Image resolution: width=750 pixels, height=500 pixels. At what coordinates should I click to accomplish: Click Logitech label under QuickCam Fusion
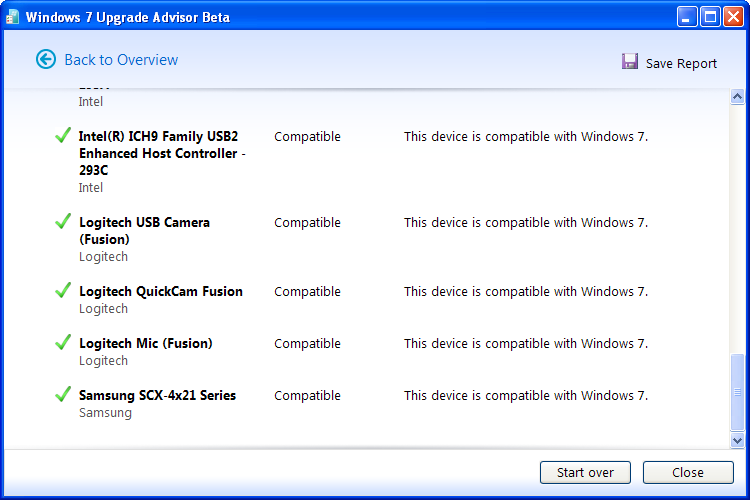click(x=103, y=309)
